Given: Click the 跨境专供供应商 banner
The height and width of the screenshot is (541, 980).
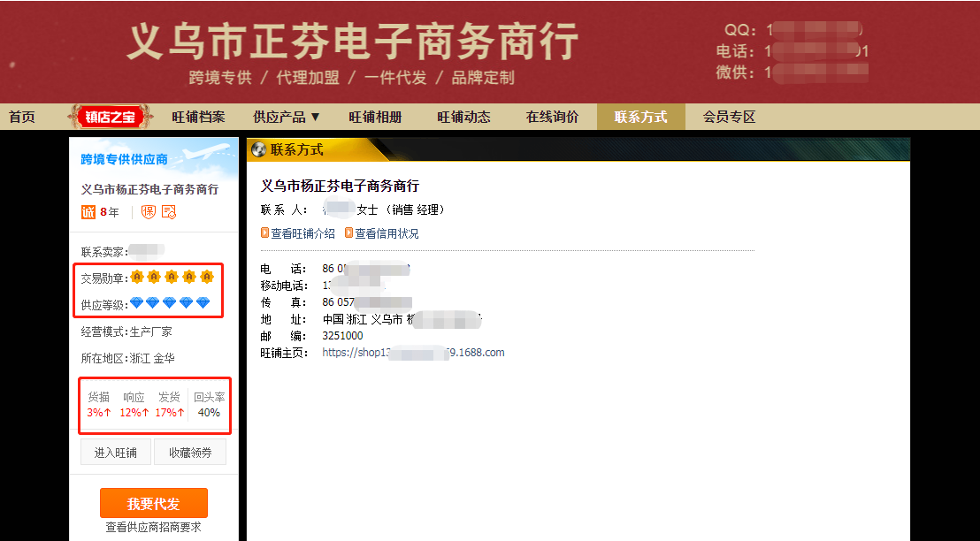Looking at the screenshot, I should pos(154,159).
